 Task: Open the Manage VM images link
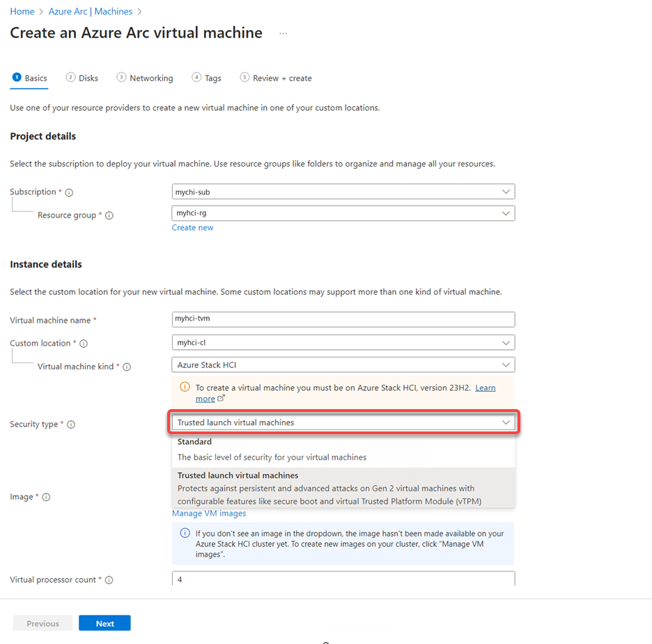pos(209,514)
